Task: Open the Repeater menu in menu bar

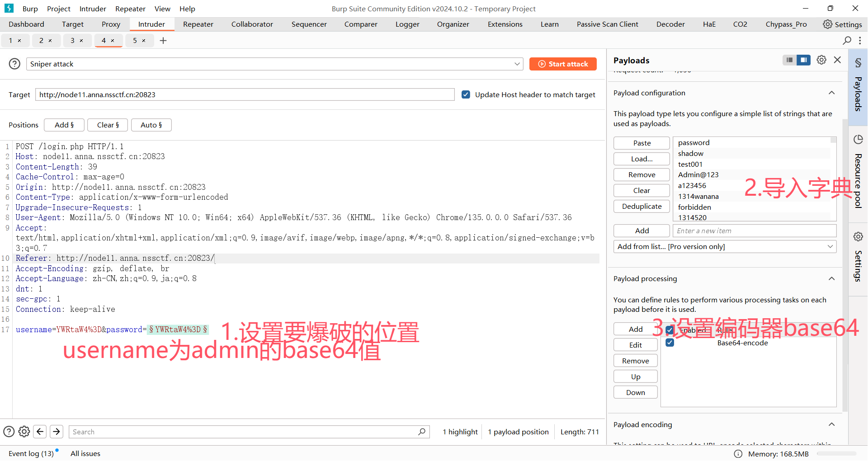Action: click(x=130, y=9)
